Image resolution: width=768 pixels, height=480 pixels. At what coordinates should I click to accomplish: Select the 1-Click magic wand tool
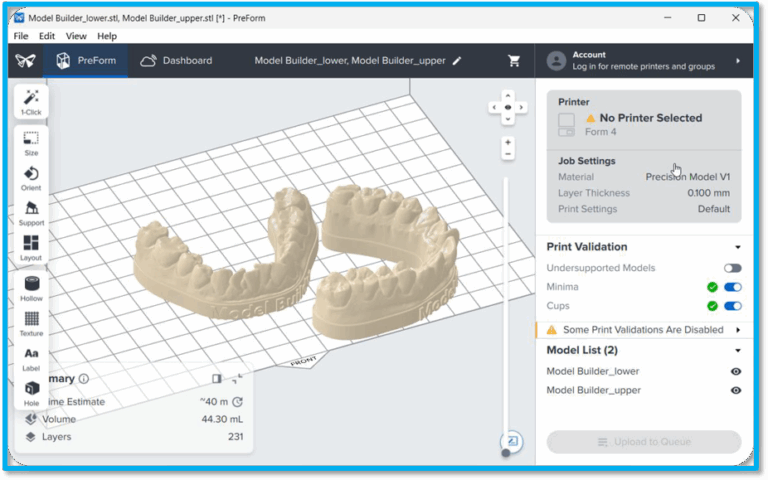coord(31,102)
